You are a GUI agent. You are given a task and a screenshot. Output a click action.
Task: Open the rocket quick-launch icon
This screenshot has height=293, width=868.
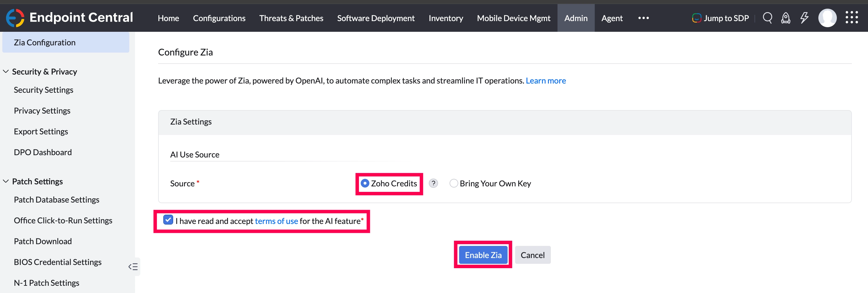(785, 18)
